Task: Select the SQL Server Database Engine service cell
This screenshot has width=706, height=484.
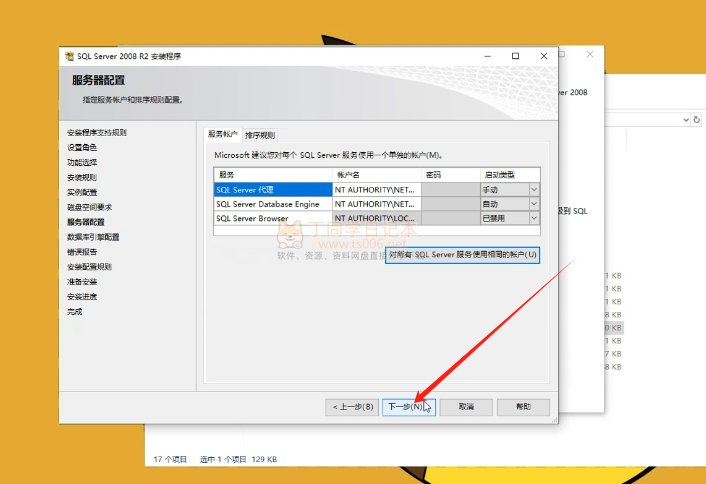Action: (x=273, y=204)
